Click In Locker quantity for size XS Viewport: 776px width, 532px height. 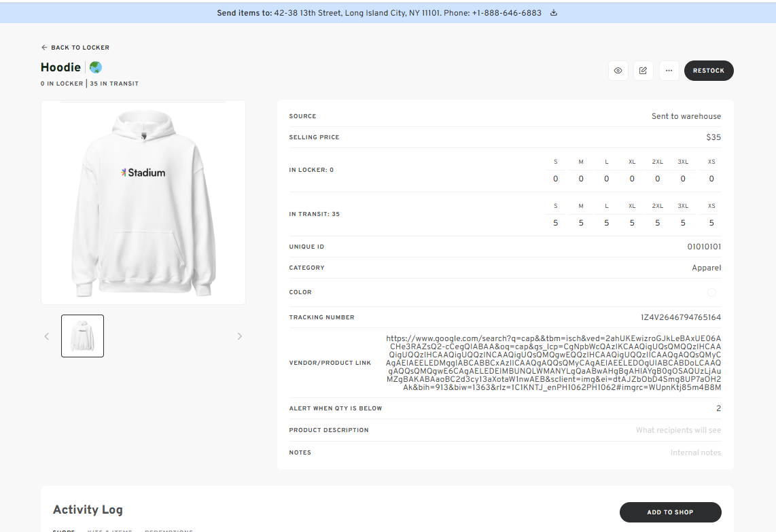coord(711,179)
